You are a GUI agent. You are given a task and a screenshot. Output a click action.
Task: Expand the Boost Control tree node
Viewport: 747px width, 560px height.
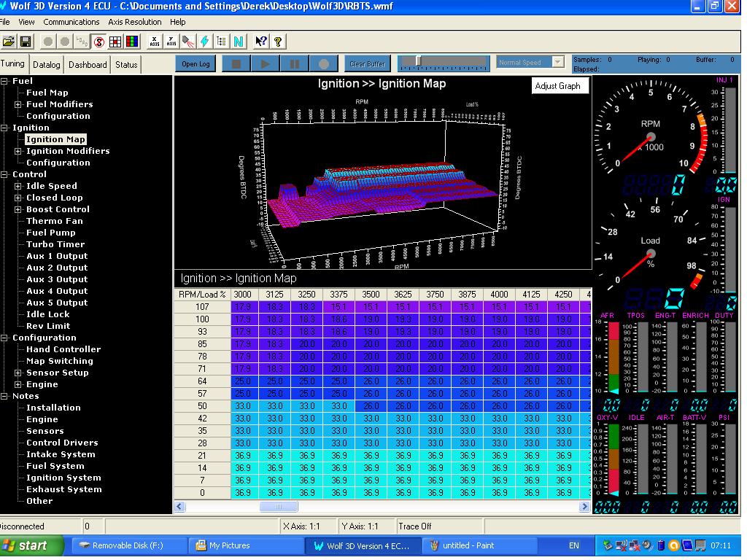(x=18, y=209)
